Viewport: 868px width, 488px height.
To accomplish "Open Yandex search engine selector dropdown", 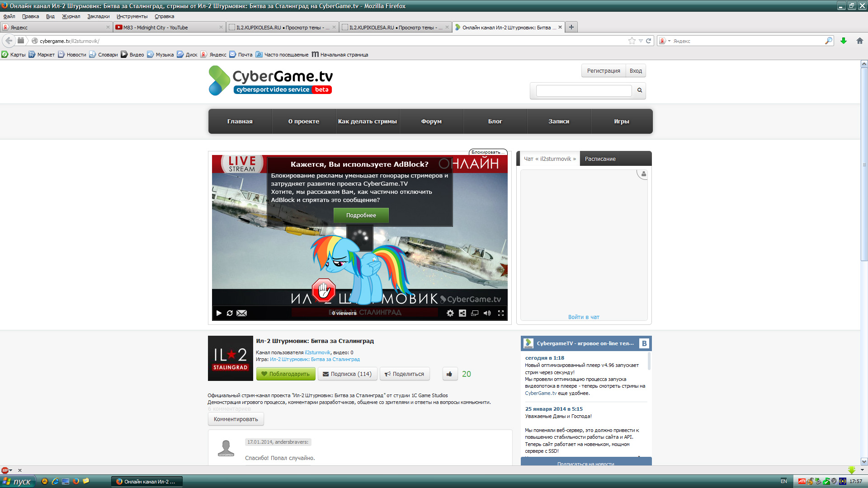I will click(665, 41).
